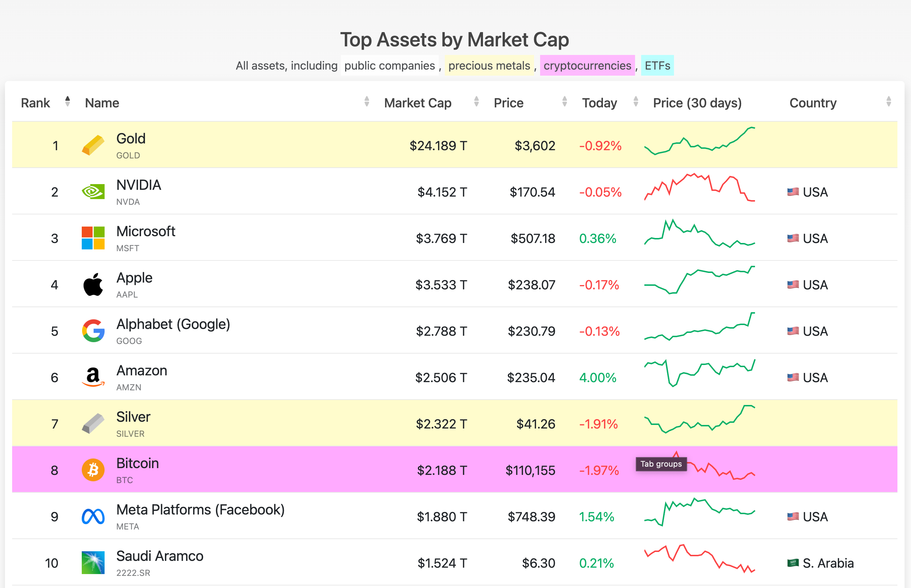Click the Meta infinity logo icon
Viewport: 911px width, 588px height.
pyautogui.click(x=93, y=517)
